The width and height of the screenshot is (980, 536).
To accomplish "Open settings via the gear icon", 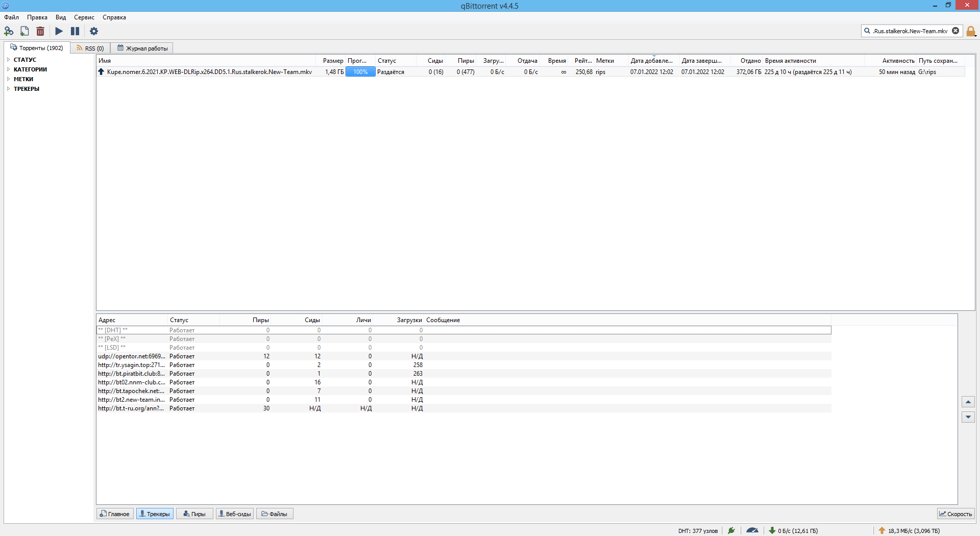I will coord(94,31).
